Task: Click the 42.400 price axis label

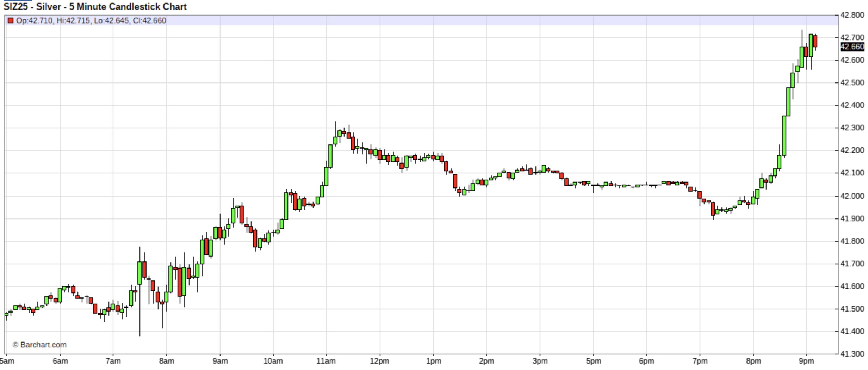Action: (x=852, y=105)
